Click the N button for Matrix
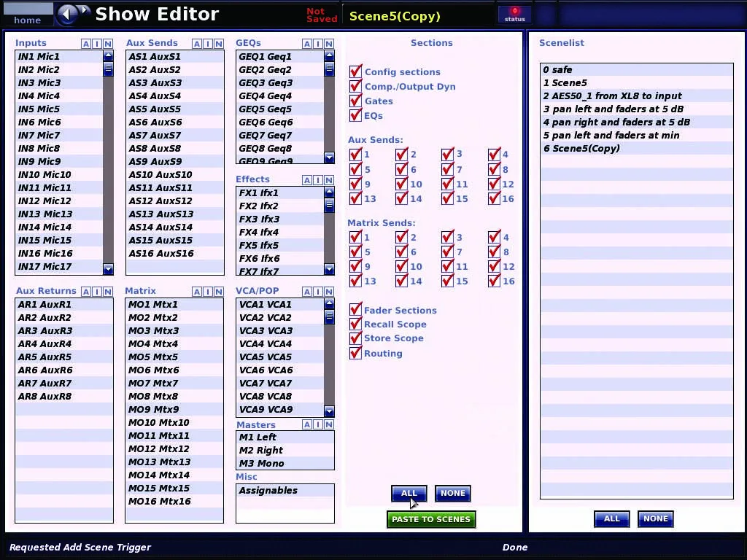The height and width of the screenshot is (560, 747). 219,292
